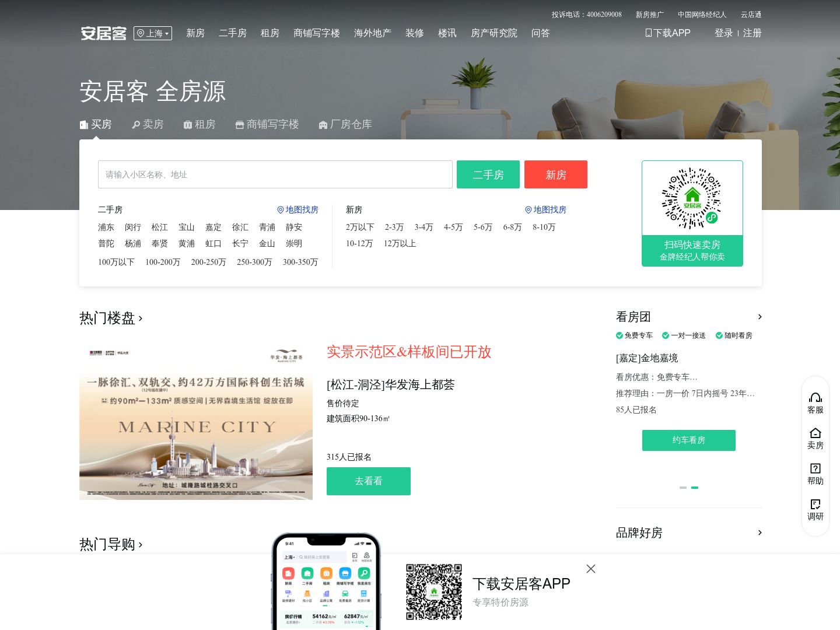
Task: Filter second-hand homes by 崇明
Action: point(294,243)
